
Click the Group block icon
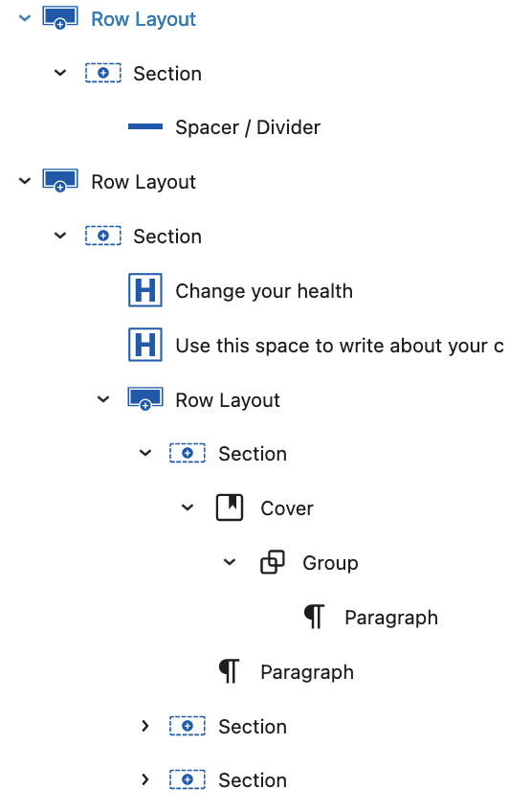coord(272,562)
